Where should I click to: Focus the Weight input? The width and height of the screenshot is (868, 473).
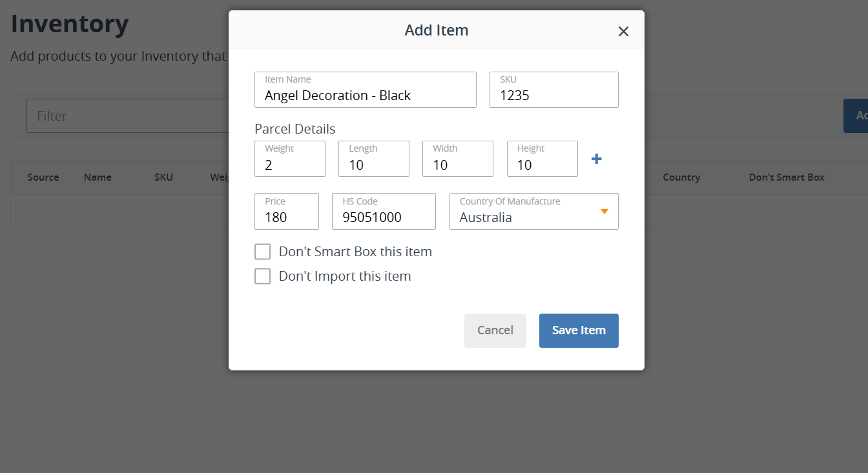click(290, 159)
